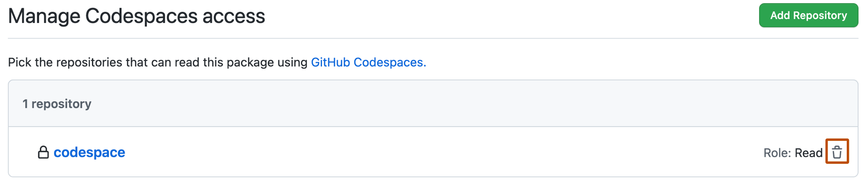This screenshot has height=186, width=868.
Task: Click the trash icon to remove codespace
Action: click(x=837, y=152)
